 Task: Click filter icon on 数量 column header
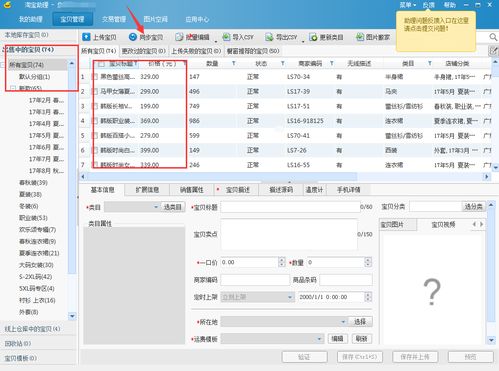(234, 63)
